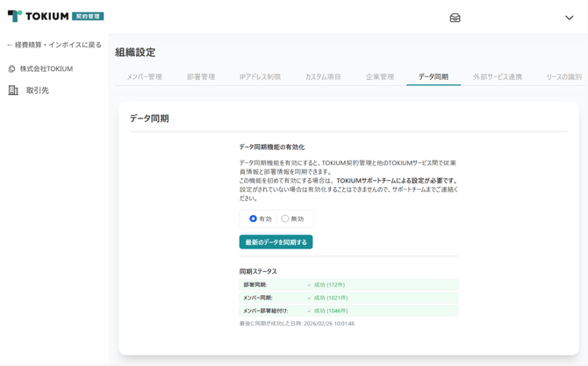588x366 pixels.
Task: Open the リースの識別 tab
Action: pyautogui.click(x=563, y=77)
